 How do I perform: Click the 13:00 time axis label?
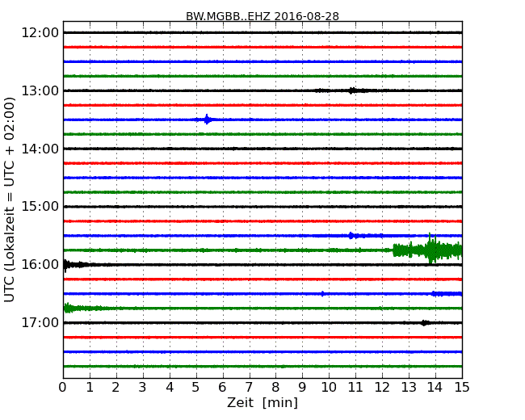coord(40,90)
